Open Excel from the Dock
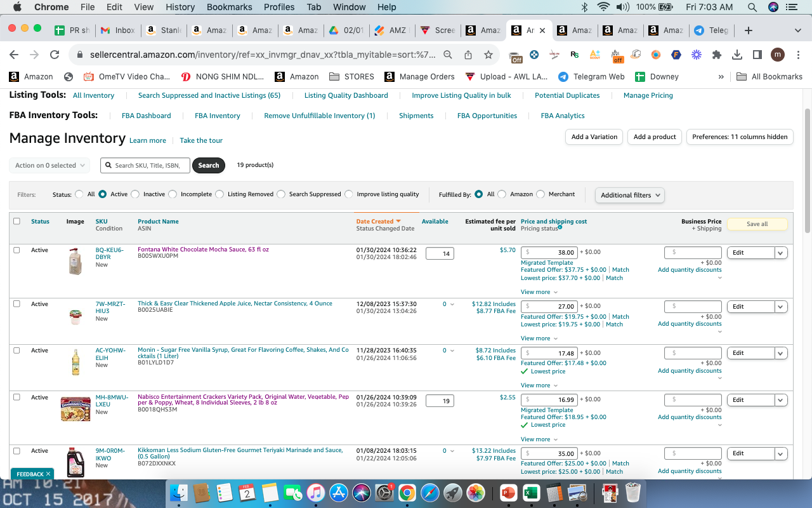 tap(532, 493)
